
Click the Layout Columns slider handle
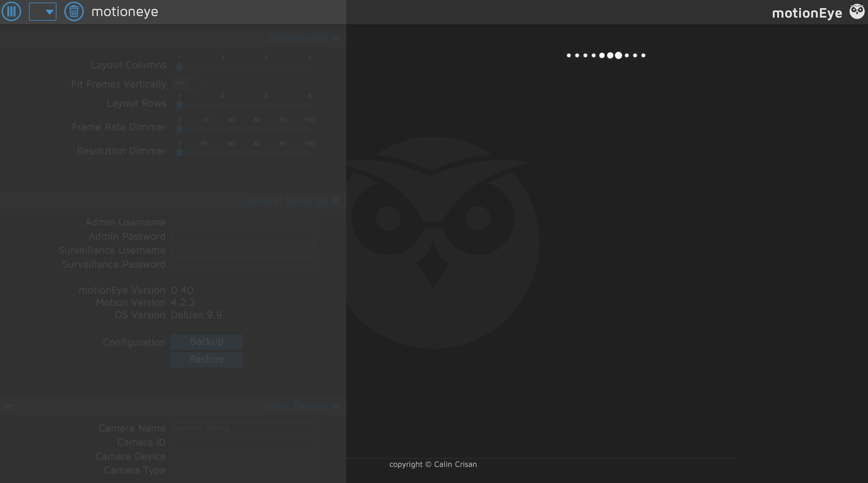tap(179, 66)
